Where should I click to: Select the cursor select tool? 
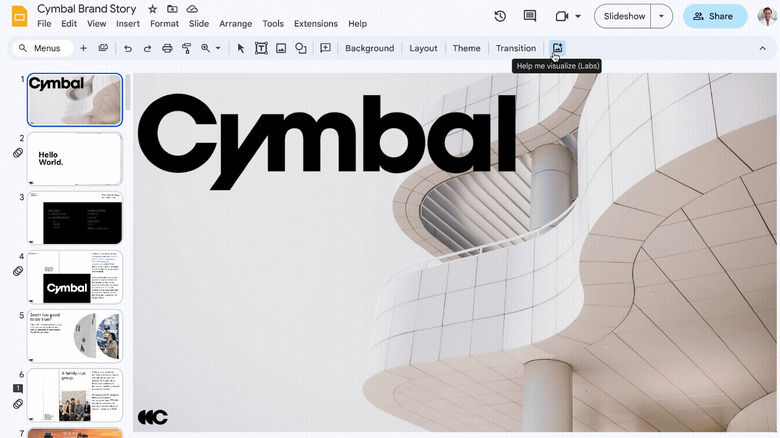[241, 48]
